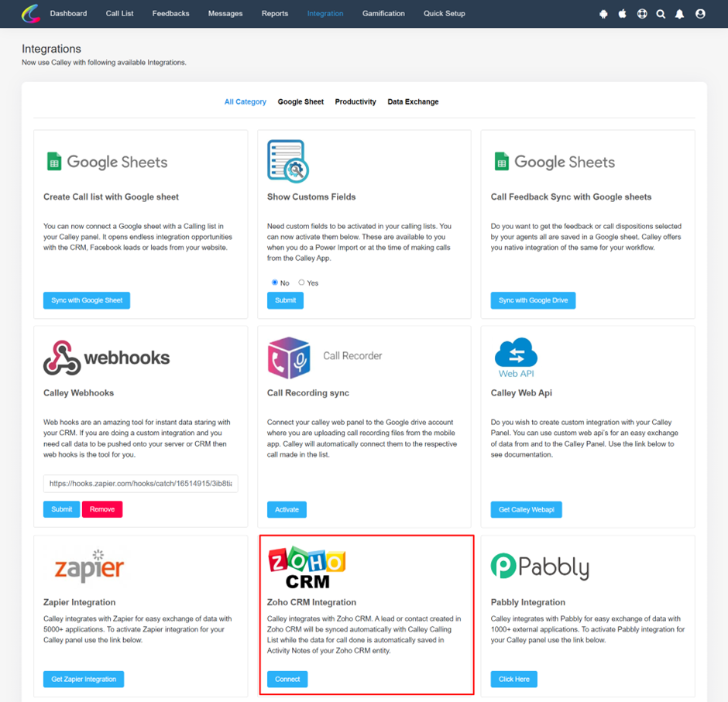Submit the Show Customs Fields choice
The width and height of the screenshot is (728, 702).
(x=285, y=300)
